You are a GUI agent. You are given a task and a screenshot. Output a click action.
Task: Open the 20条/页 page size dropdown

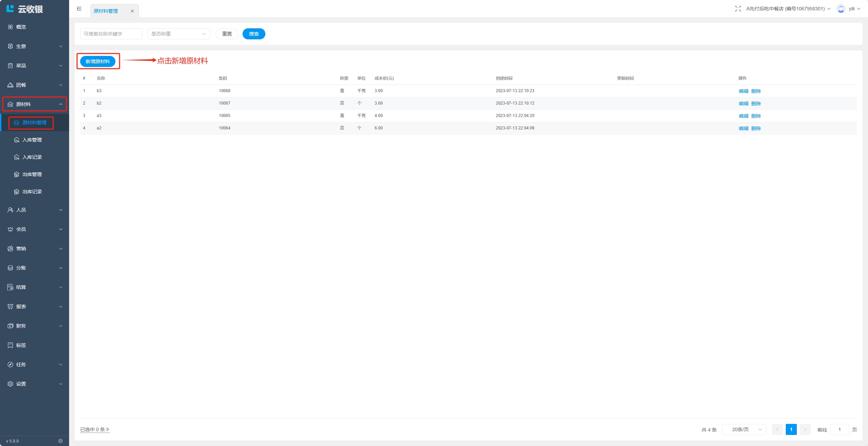pos(744,429)
